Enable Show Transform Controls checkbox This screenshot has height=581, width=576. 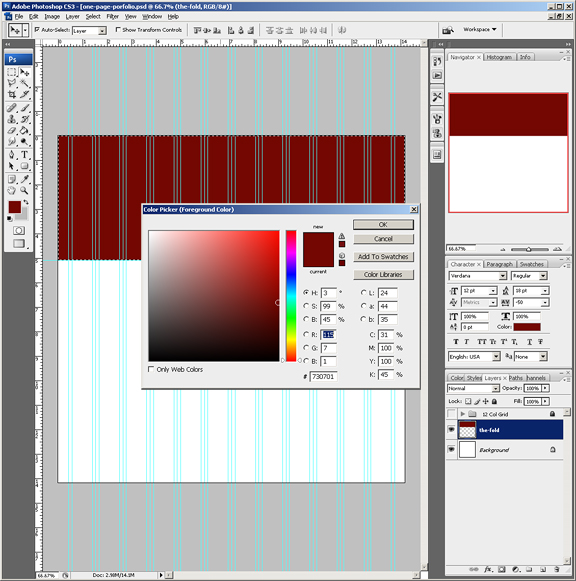[118, 29]
